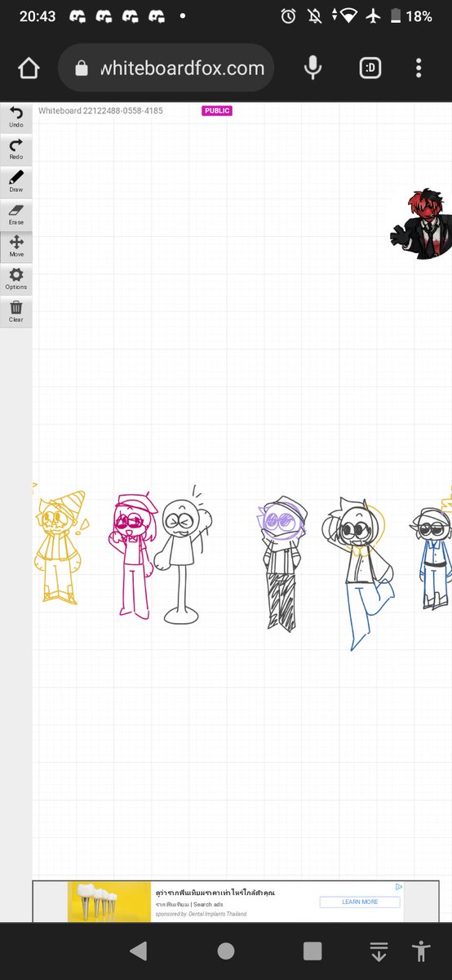Click the purple-glasses character with striped pants
This screenshot has height=980, width=452.
pyautogui.click(x=284, y=562)
